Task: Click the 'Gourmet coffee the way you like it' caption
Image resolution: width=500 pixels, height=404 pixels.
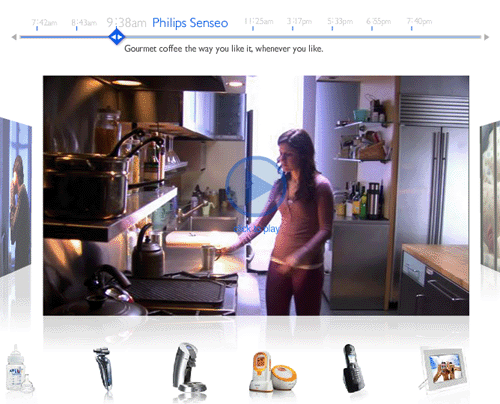Action: (224, 49)
